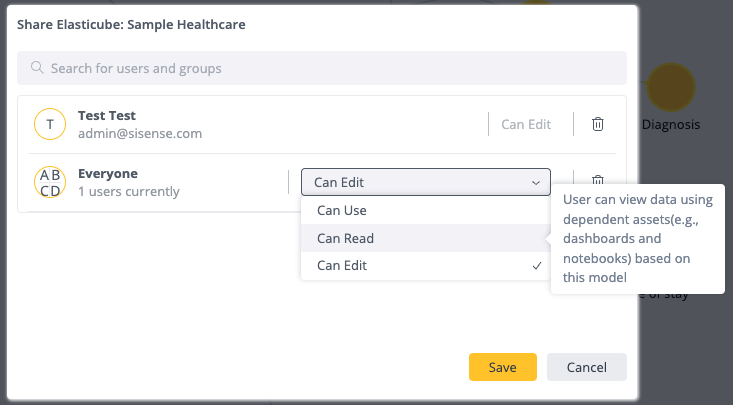Click the T avatar for Test Test
Image resolution: width=733 pixels, height=405 pixels.
click(50, 124)
